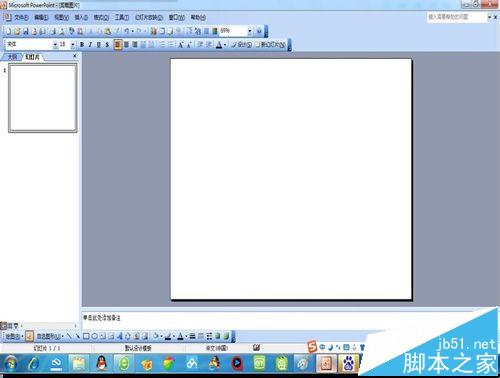This screenshot has height=378, width=500.
Task: Click the help question mark toolbar icon
Action: 259,31
